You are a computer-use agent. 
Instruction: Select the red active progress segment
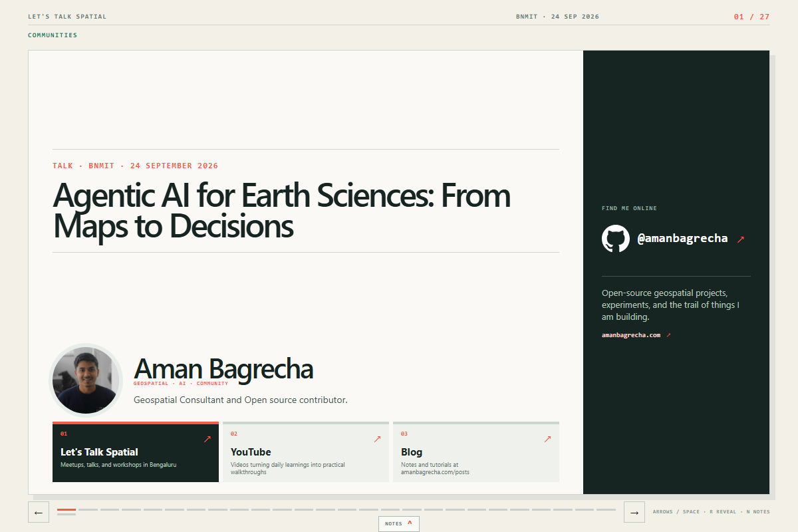[66, 509]
